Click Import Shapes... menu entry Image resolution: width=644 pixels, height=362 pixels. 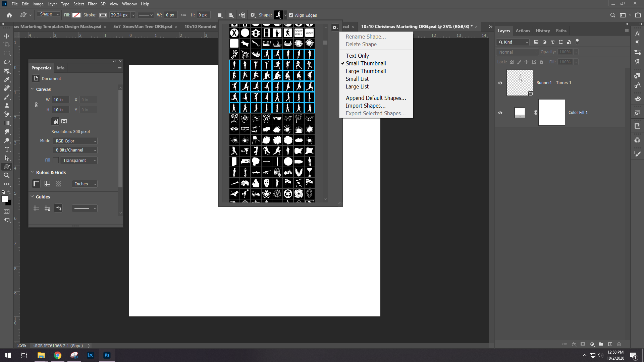click(x=365, y=106)
